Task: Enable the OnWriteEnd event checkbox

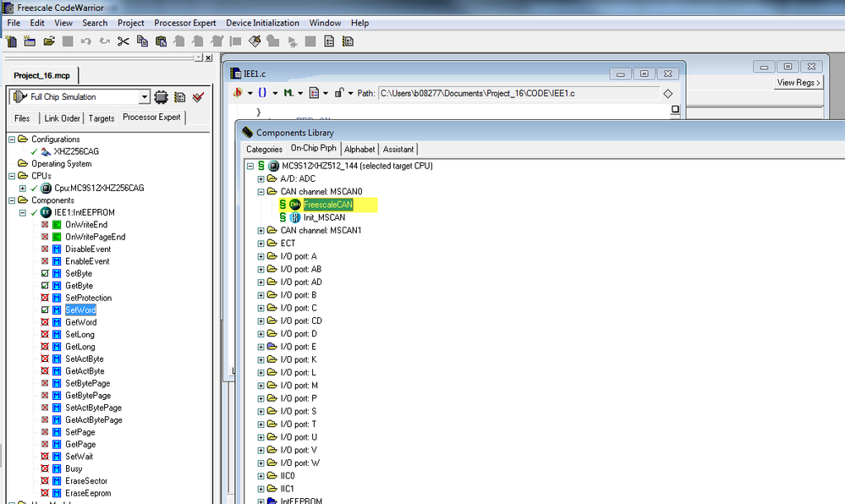Action: point(46,225)
